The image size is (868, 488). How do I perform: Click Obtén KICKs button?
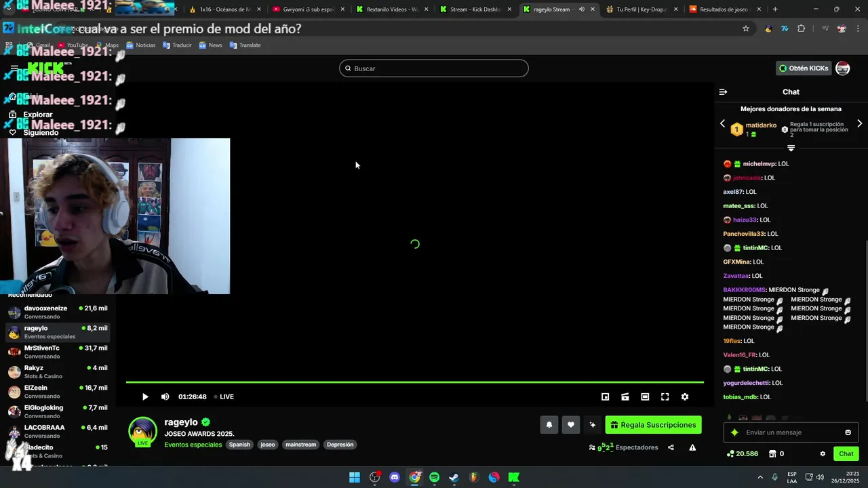click(804, 68)
